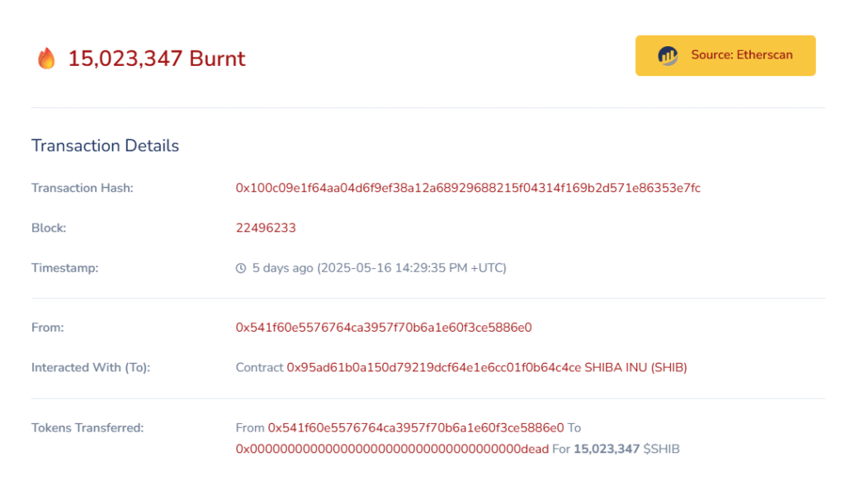Open block 22496233 link
The height and width of the screenshot is (504, 845).
pyautogui.click(x=266, y=228)
